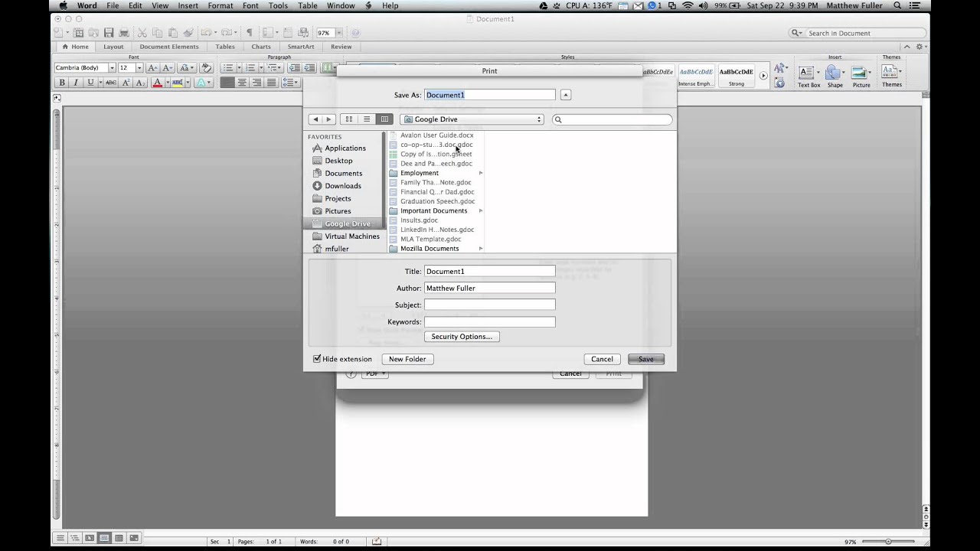Open the font size 12 dropdown

pyautogui.click(x=139, y=68)
